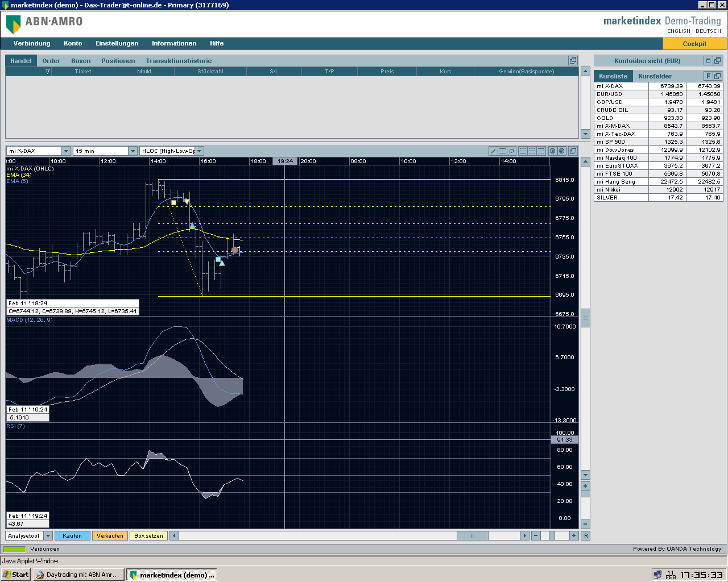Detach the chart panel into separate window
Screen dimensions: 728x582
tap(573, 151)
